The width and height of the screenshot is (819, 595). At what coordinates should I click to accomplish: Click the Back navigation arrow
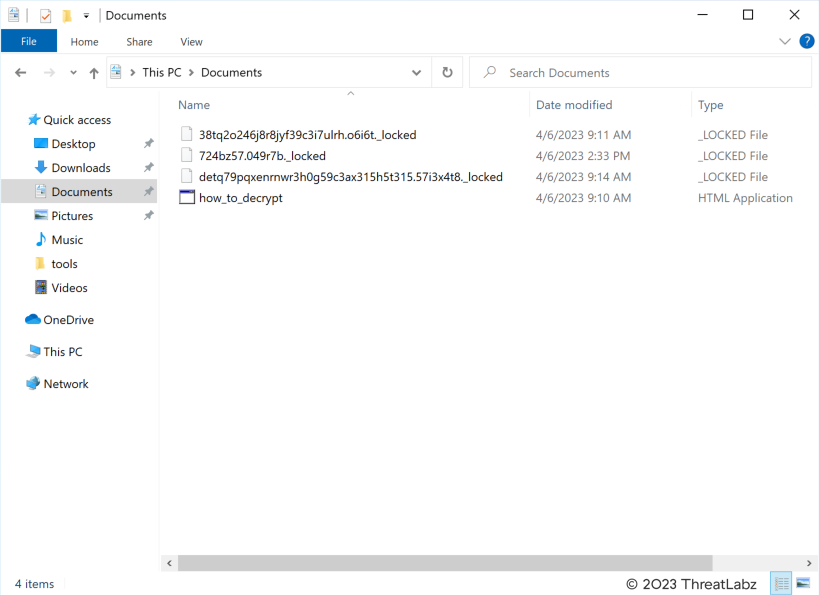20,73
